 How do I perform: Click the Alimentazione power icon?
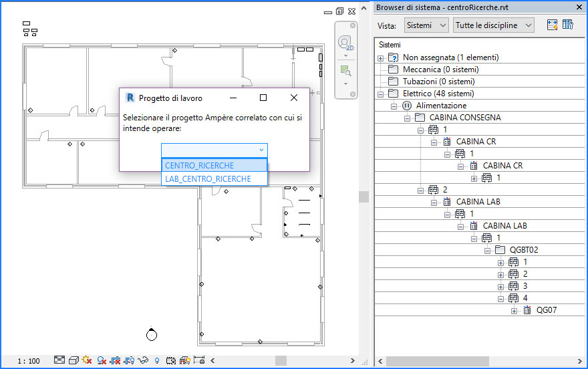(x=407, y=106)
